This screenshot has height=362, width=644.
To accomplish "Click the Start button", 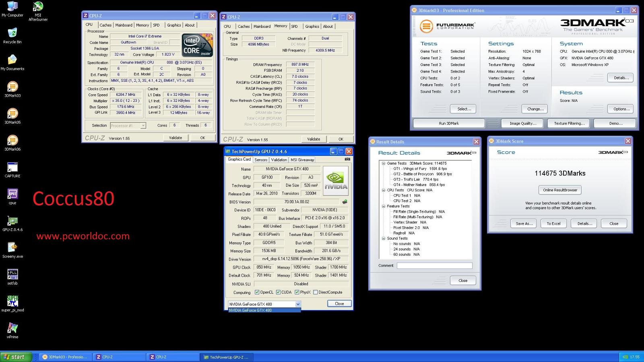I will click(x=16, y=357).
